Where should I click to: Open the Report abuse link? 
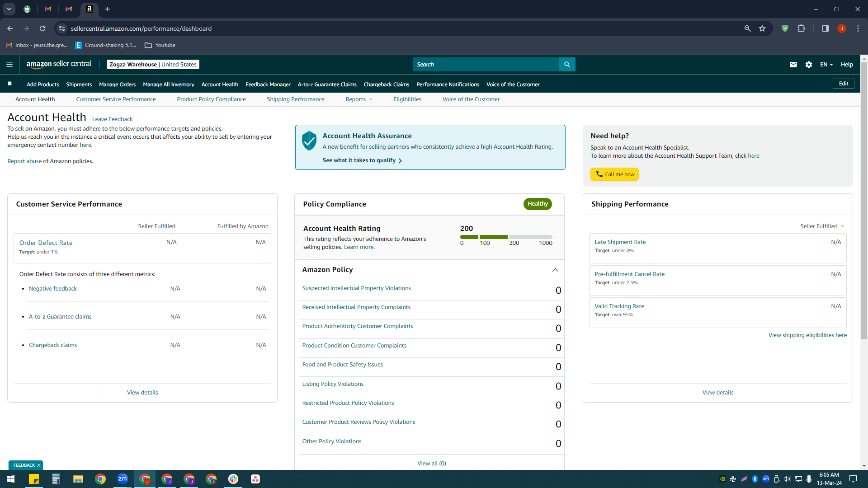tap(24, 161)
